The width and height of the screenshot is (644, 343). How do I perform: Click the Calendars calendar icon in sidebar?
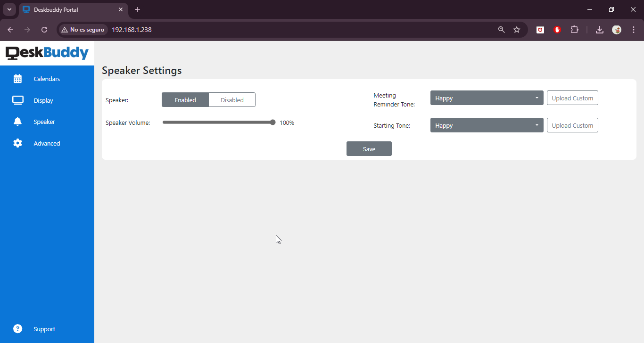[18, 79]
